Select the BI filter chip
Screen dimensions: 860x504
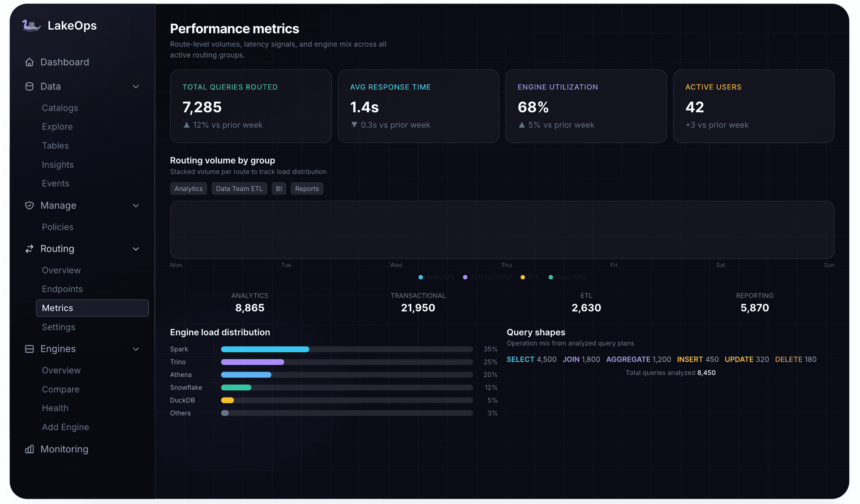(279, 188)
